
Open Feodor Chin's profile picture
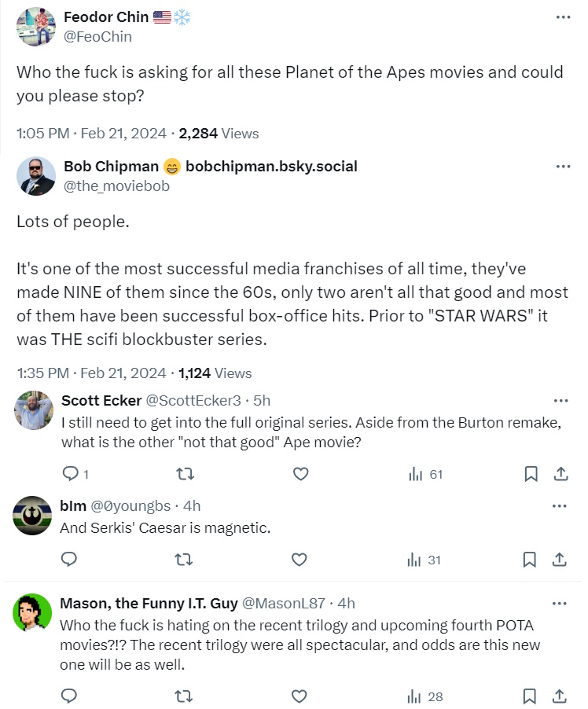(x=36, y=27)
